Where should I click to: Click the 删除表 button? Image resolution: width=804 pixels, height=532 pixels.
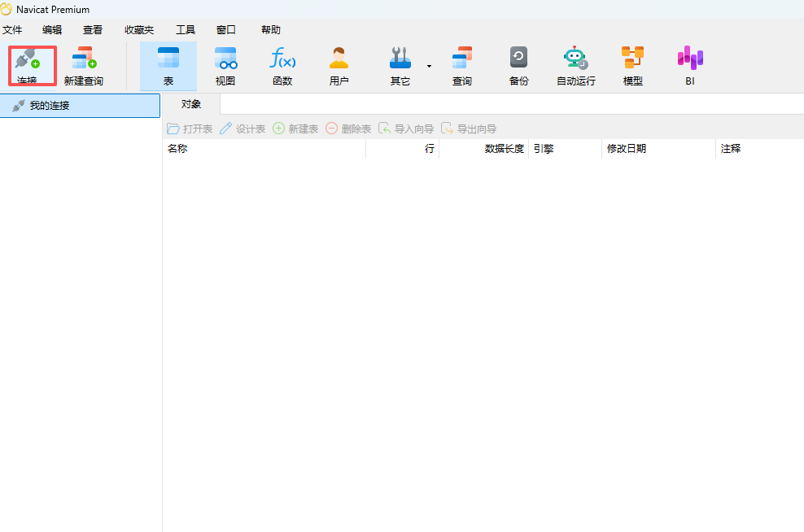(x=348, y=129)
